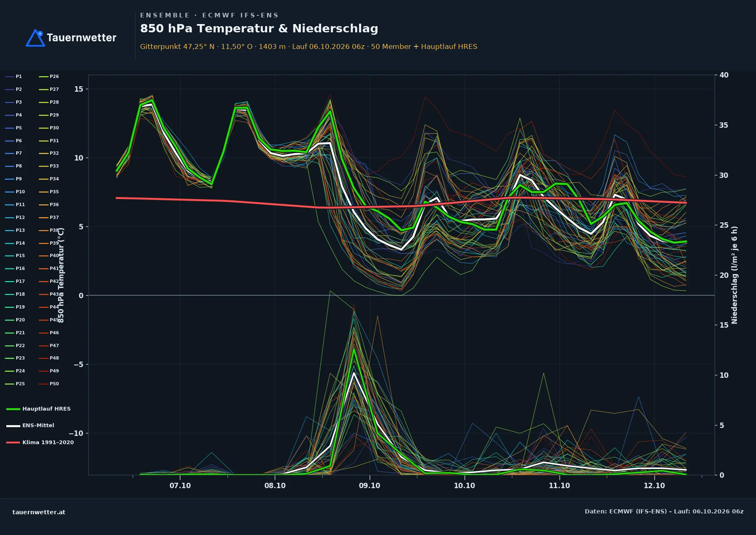Click the 09.10 date axis label
The width and height of the screenshot is (756, 535).
[370, 486]
